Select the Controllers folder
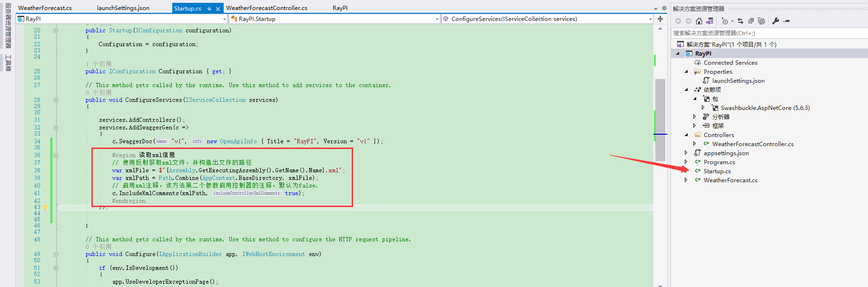The image size is (868, 287). click(x=719, y=135)
